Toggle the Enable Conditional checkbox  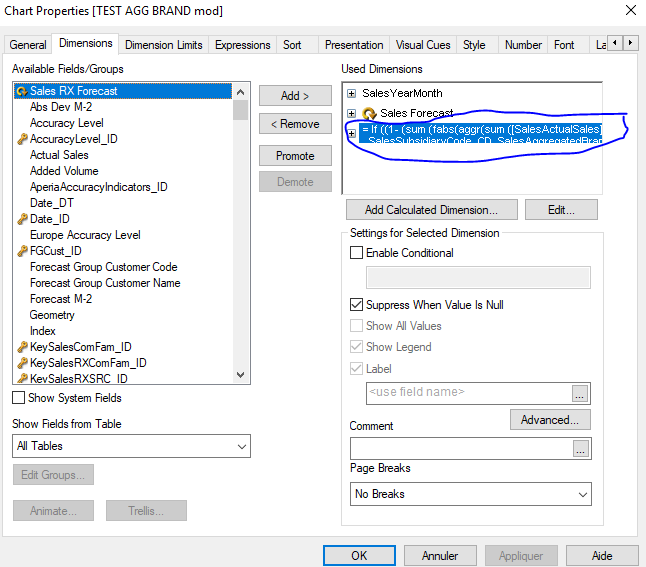point(356,253)
